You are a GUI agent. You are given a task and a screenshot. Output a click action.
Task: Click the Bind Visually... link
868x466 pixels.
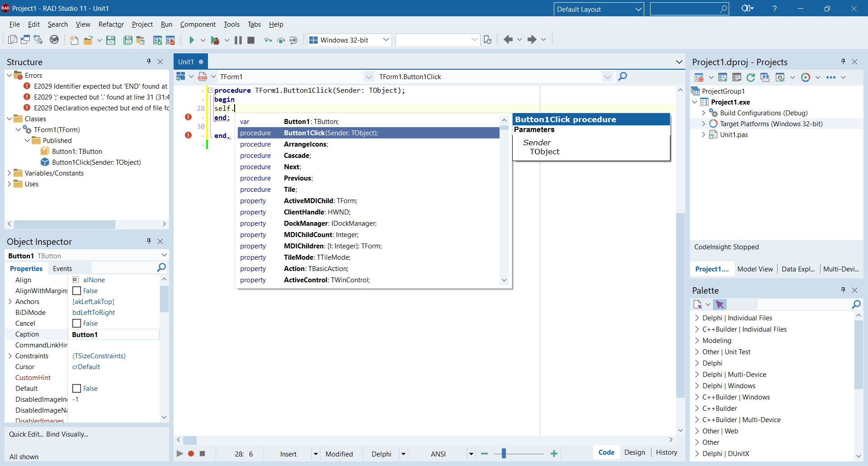67,434
